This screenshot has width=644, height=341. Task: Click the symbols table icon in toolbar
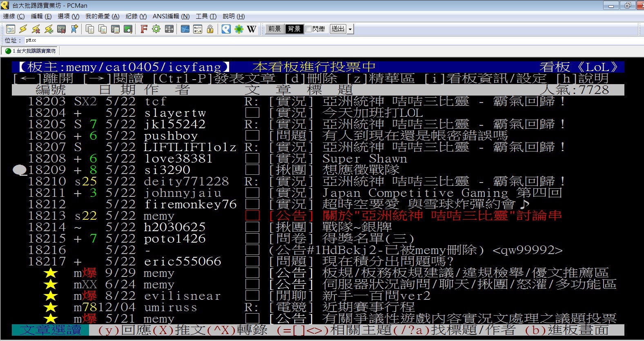point(198,29)
